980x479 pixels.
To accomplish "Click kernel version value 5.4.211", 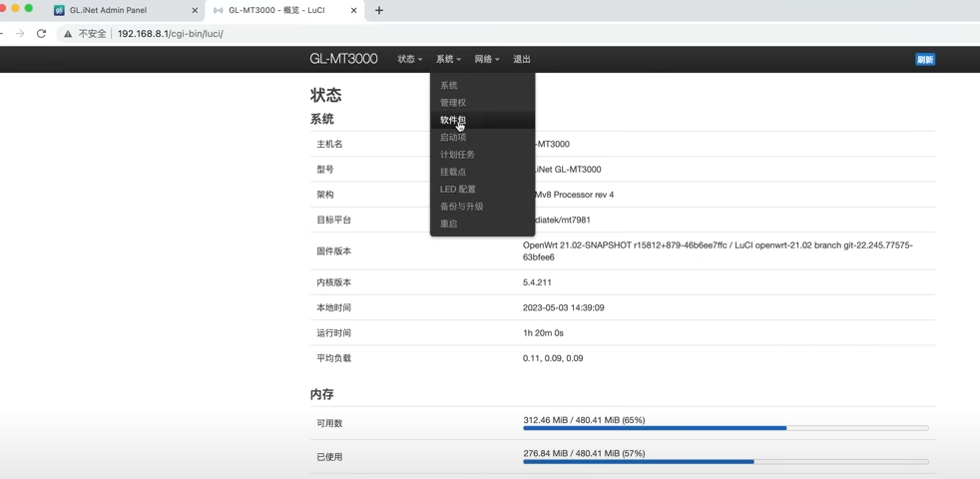I will coord(537,282).
